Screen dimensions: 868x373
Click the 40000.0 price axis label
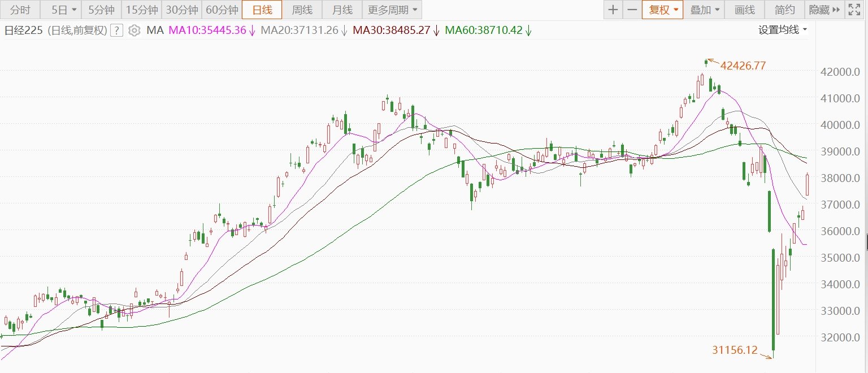[840, 125]
